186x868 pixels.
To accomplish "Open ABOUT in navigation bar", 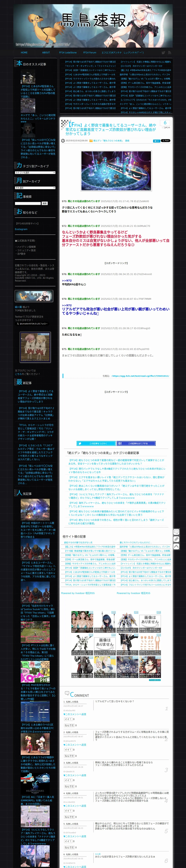I will (46, 53).
